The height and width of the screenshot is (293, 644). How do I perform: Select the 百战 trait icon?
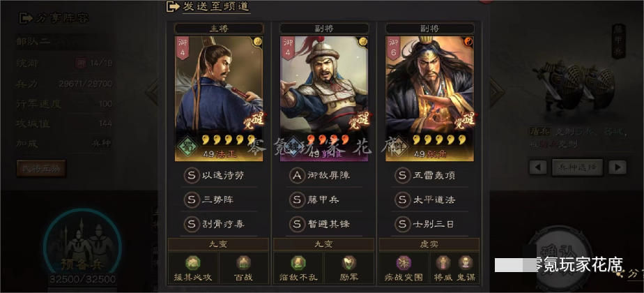tap(243, 262)
